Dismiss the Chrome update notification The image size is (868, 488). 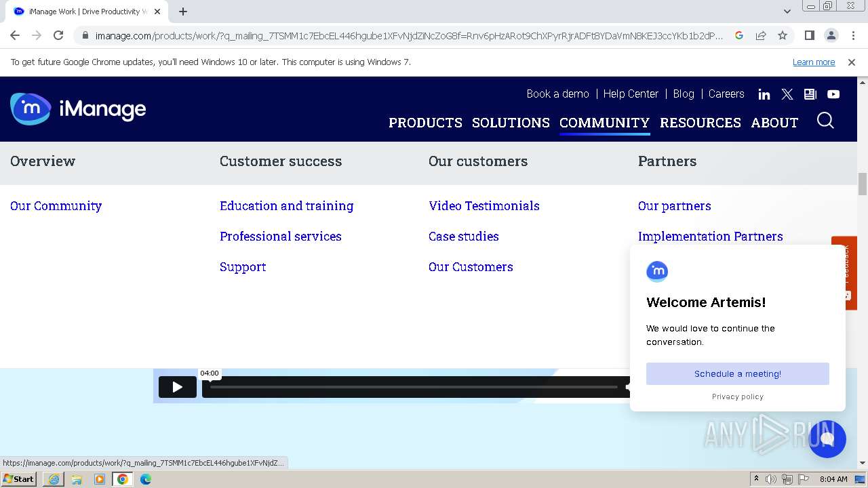(852, 62)
